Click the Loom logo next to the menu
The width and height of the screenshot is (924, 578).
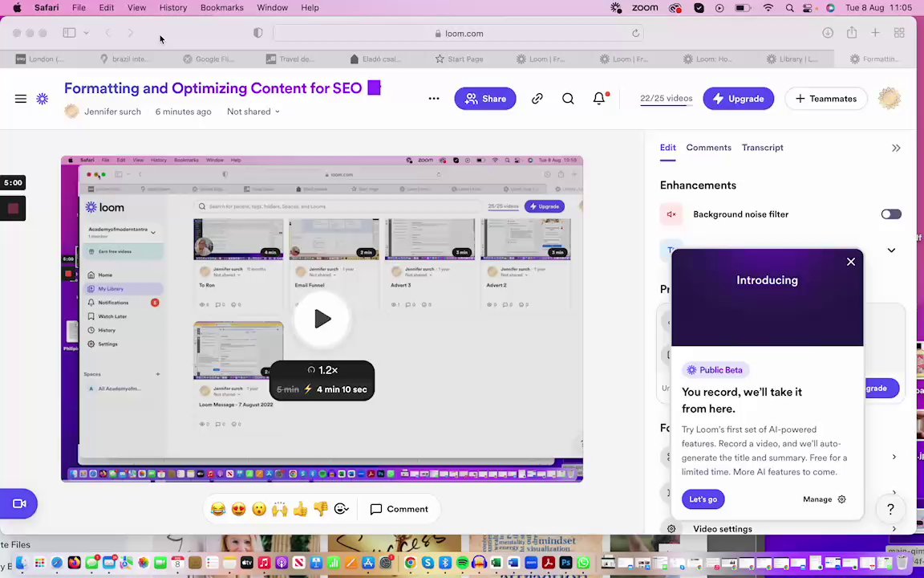point(43,99)
